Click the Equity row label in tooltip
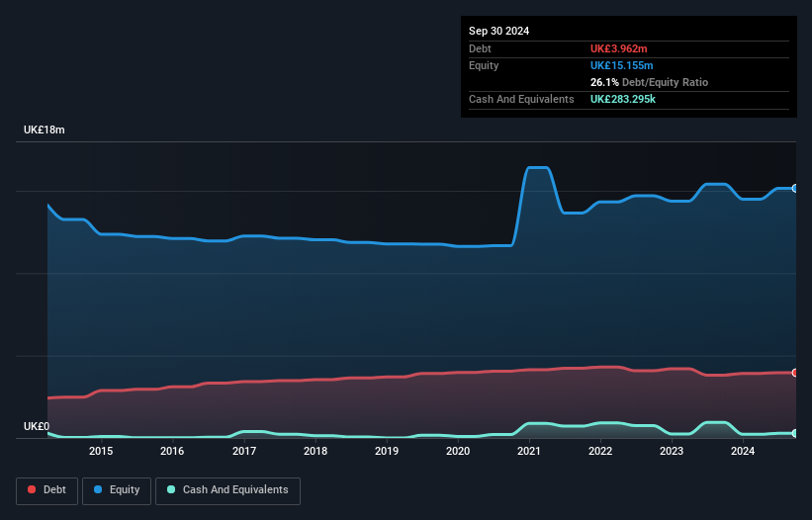The height and width of the screenshot is (520, 812). click(484, 65)
